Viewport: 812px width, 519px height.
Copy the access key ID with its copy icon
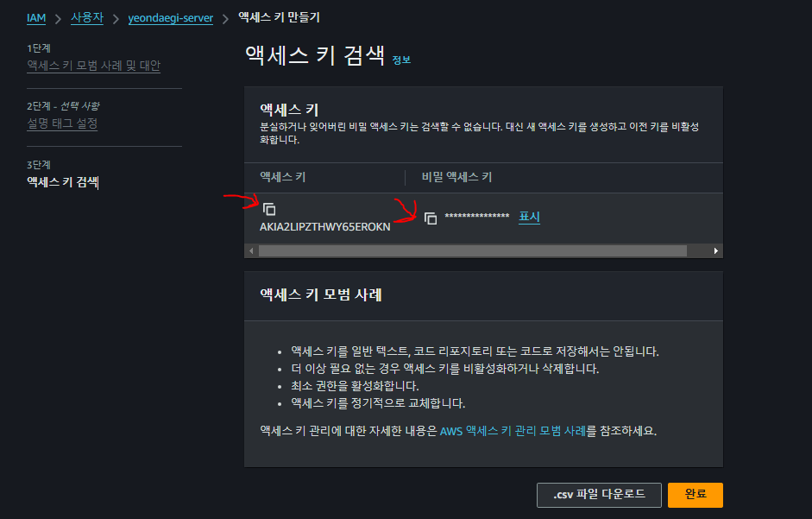point(269,209)
